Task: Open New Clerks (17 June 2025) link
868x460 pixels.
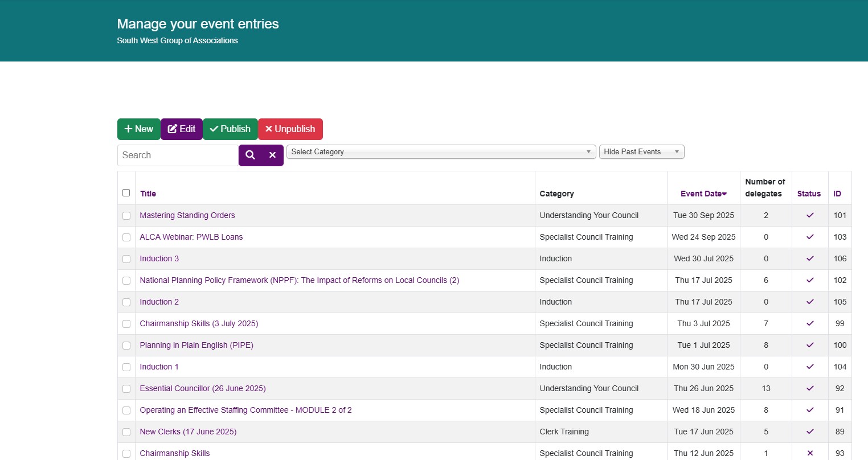Action: [x=188, y=432]
